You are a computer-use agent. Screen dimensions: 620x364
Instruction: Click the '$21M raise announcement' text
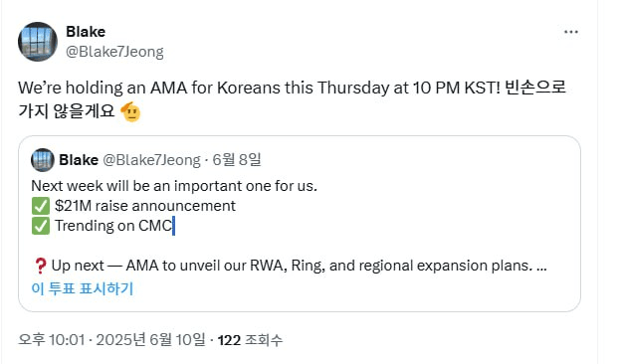pos(145,206)
